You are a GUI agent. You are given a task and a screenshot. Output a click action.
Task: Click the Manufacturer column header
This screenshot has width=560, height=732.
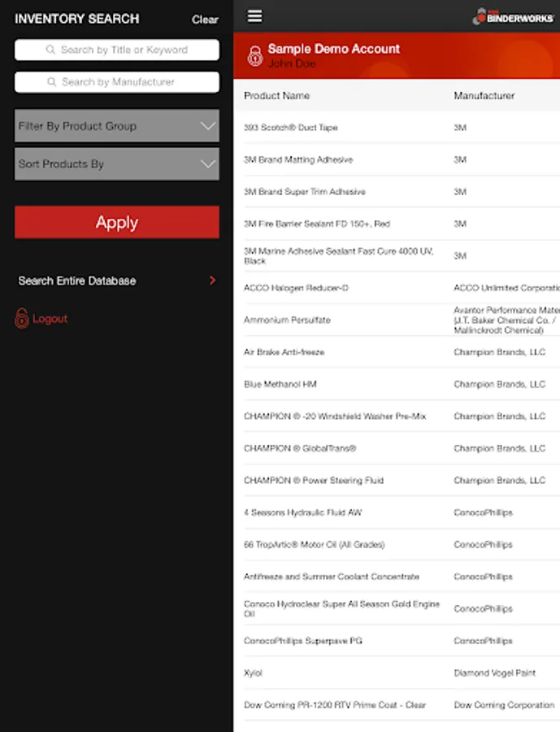tap(484, 96)
